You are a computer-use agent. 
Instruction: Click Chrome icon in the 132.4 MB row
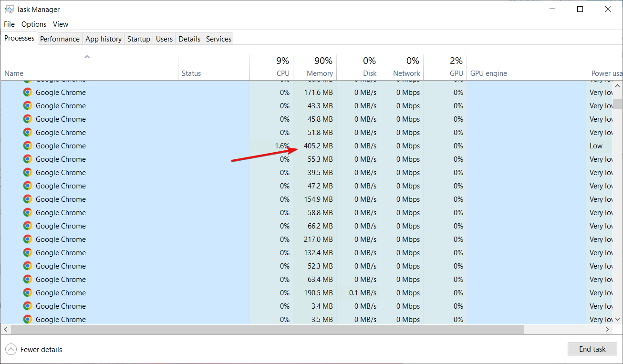(x=28, y=253)
